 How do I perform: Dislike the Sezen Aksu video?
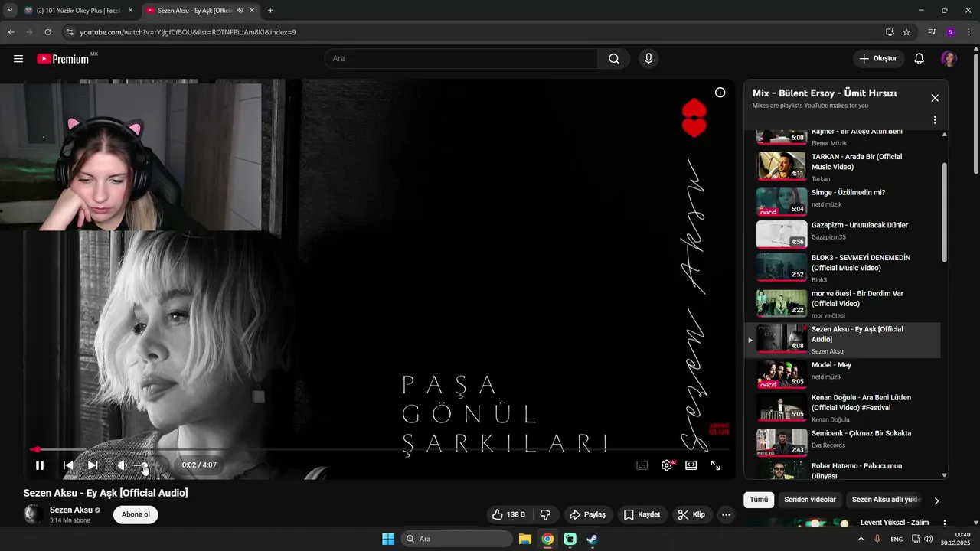pyautogui.click(x=546, y=515)
